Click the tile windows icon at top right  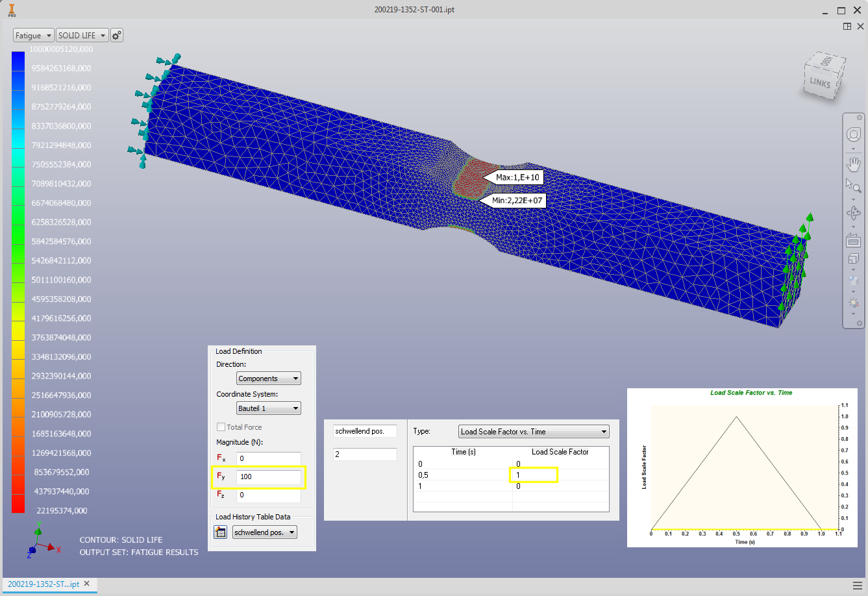[x=847, y=27]
